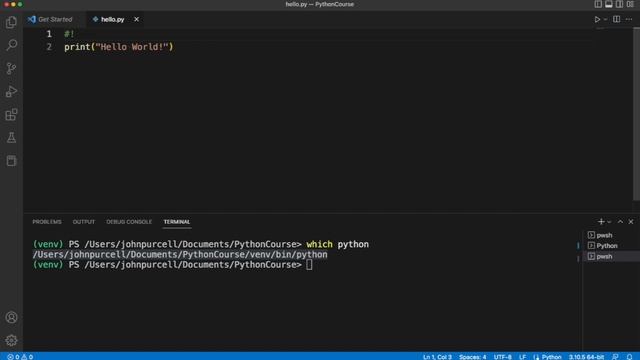
Task: Open Run and Debug view
Action: (11, 91)
